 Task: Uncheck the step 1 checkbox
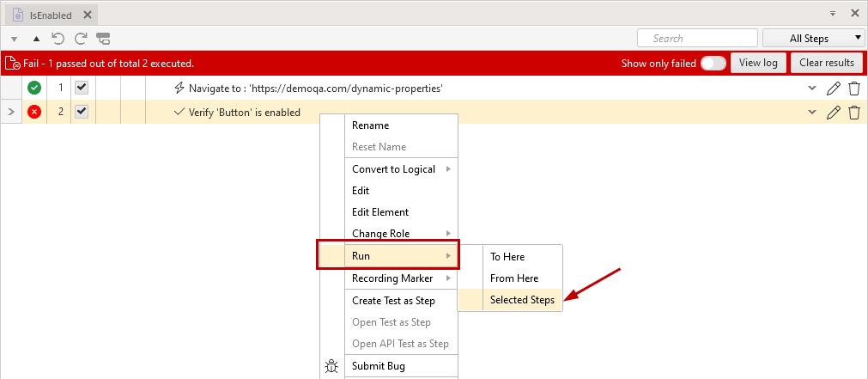pos(82,88)
